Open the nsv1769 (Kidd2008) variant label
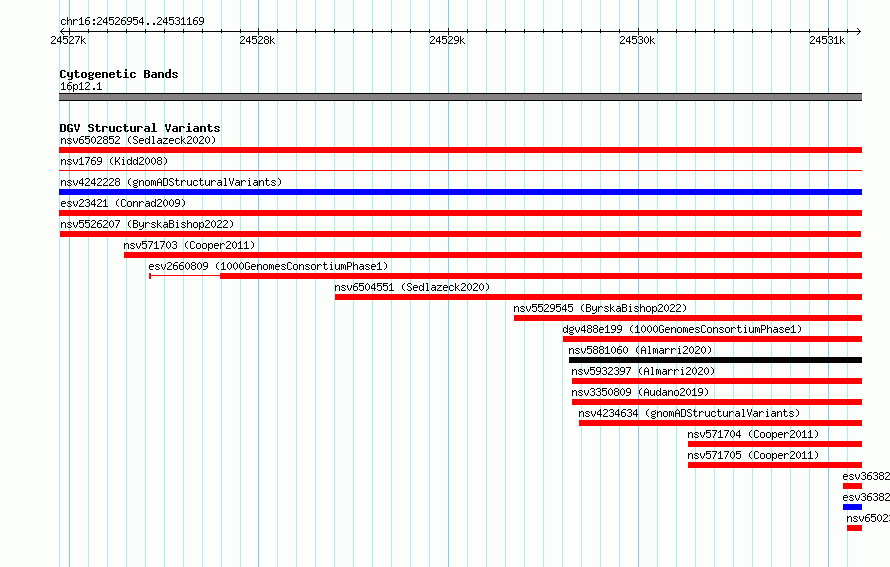 (114, 161)
